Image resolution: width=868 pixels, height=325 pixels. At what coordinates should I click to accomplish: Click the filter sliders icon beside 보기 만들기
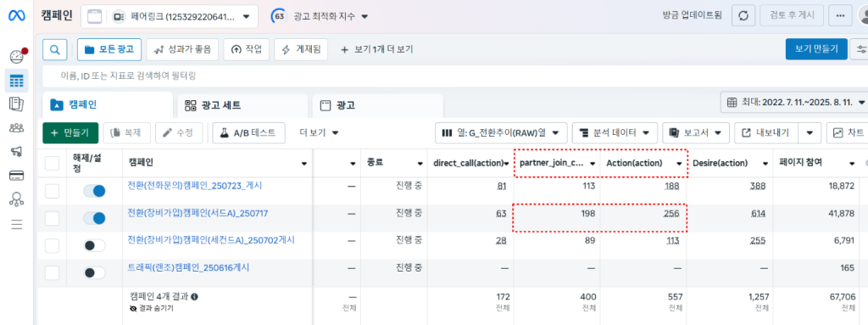[x=861, y=49]
